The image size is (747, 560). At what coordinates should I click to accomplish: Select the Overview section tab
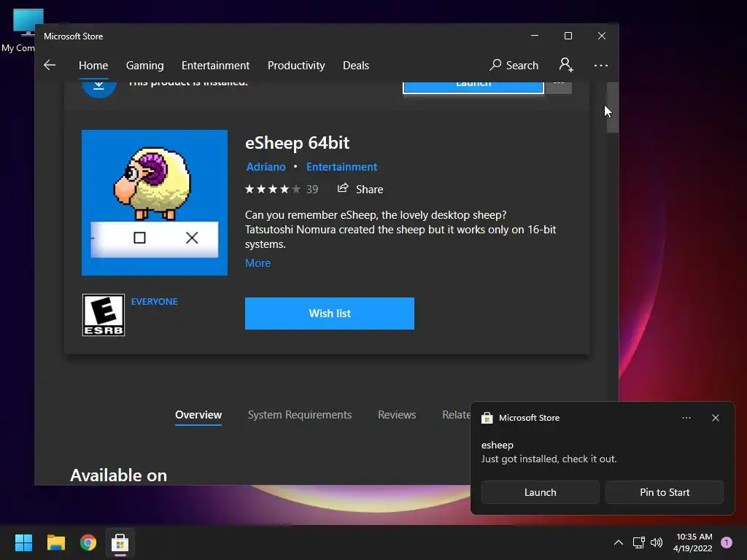point(198,415)
